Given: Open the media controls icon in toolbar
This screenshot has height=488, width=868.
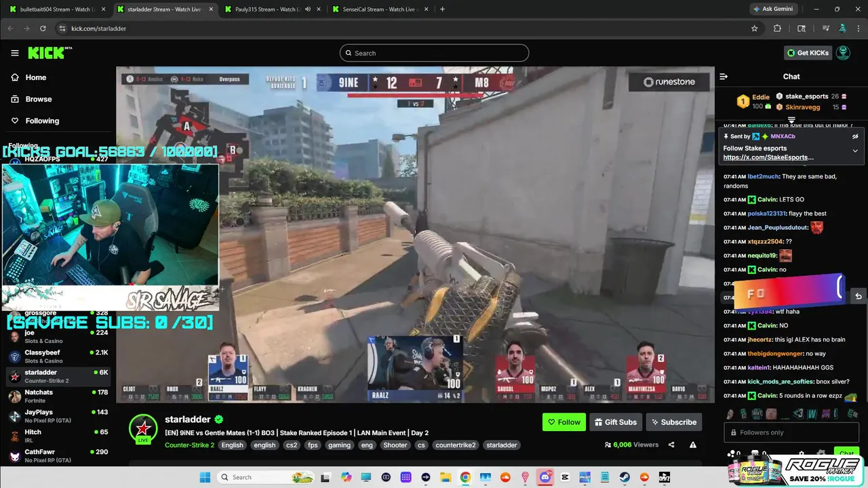Looking at the screenshot, I should click(x=825, y=28).
